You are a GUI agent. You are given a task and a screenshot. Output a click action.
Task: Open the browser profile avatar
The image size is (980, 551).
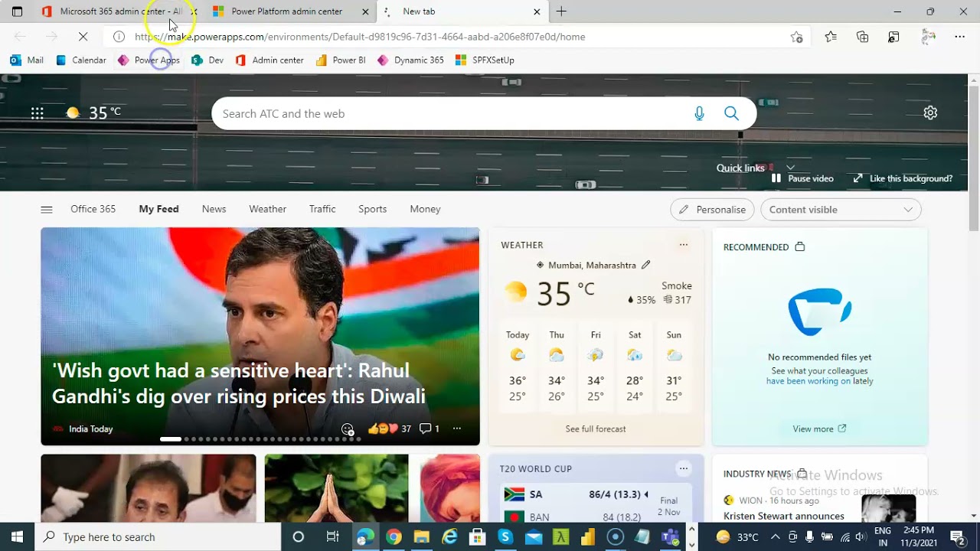click(x=928, y=37)
